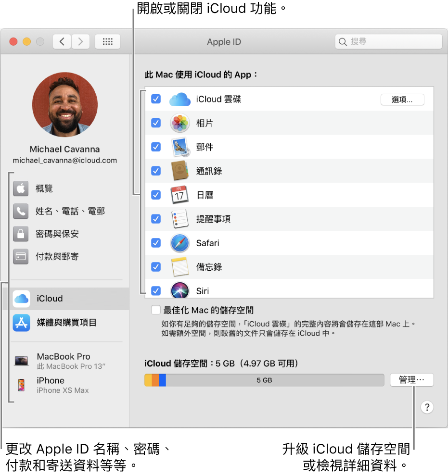Click the lock icon for 密碼與保安
448x476 pixels.
[21, 234]
